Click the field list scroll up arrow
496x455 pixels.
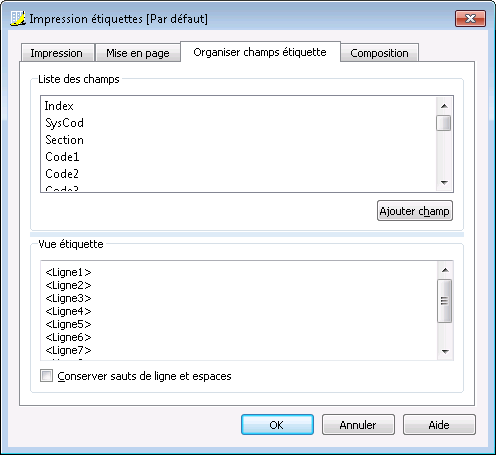(444, 106)
